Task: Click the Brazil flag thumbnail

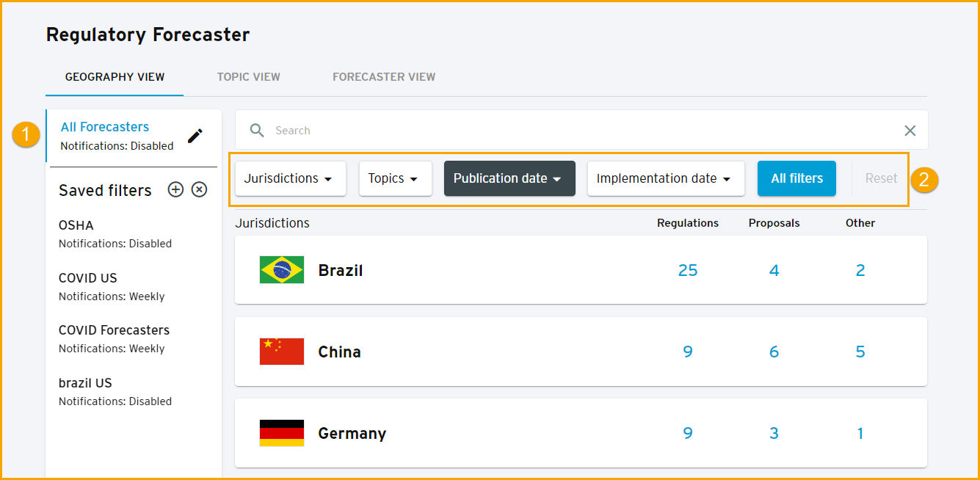Action: (x=282, y=270)
